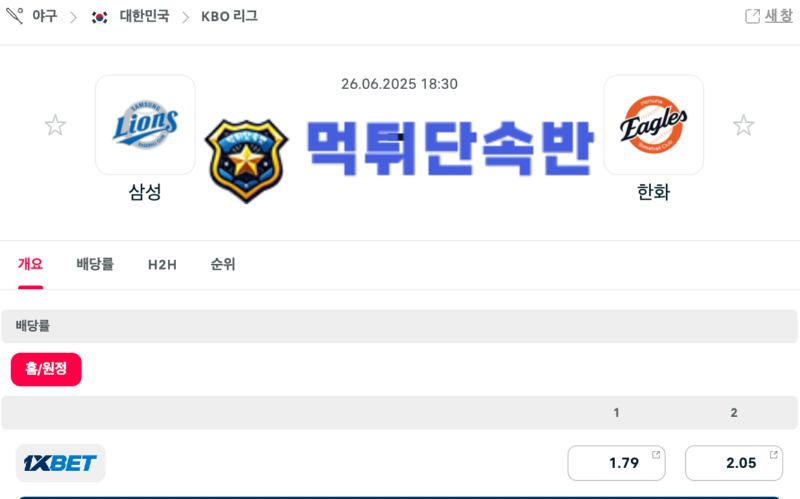Switch to the 순위 tab
The height and width of the screenshot is (499, 800).
pyautogui.click(x=223, y=264)
